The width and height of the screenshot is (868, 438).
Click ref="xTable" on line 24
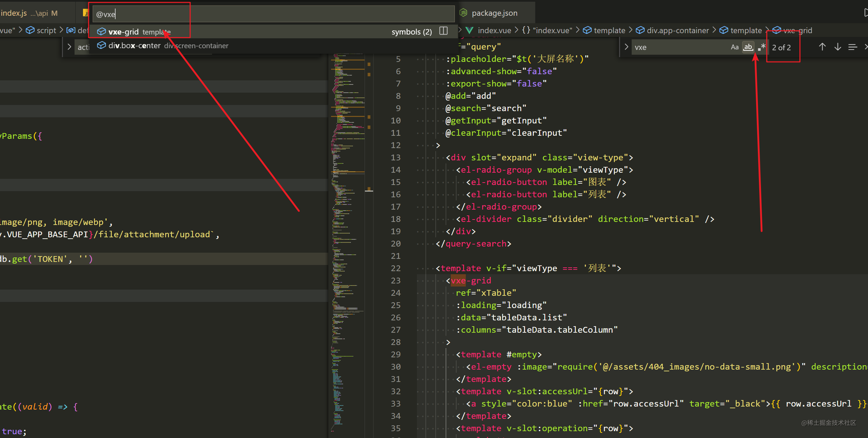[x=486, y=293]
